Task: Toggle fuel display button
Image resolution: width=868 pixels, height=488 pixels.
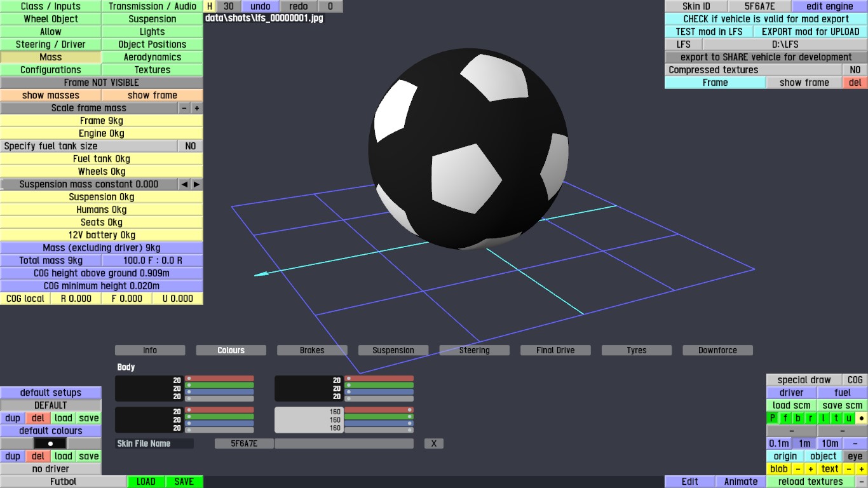Action: pyautogui.click(x=843, y=393)
